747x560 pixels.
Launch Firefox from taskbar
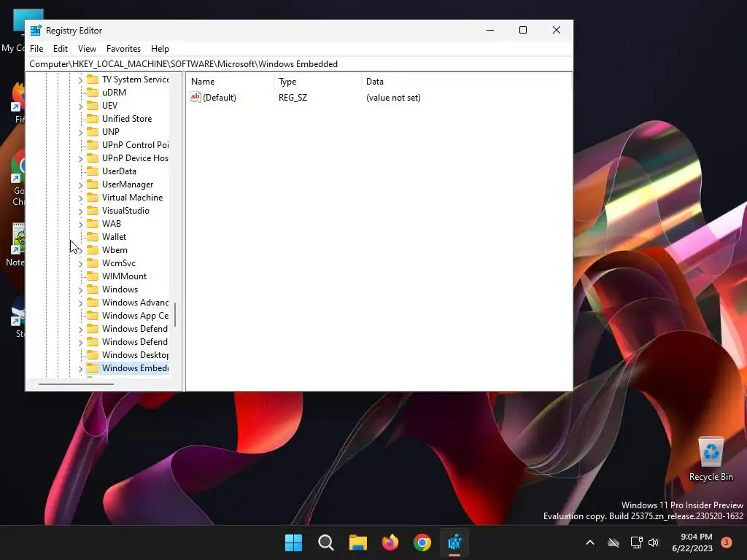390,542
